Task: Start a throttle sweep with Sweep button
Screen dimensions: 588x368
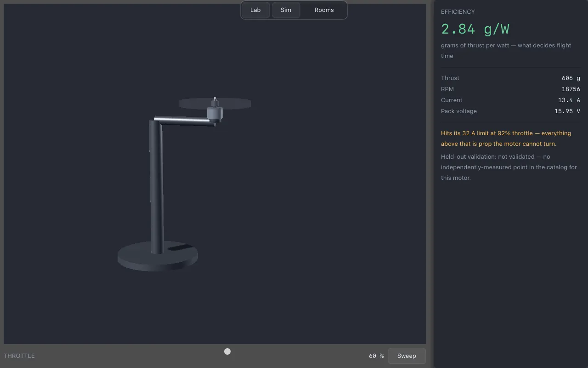Action: pos(407,356)
